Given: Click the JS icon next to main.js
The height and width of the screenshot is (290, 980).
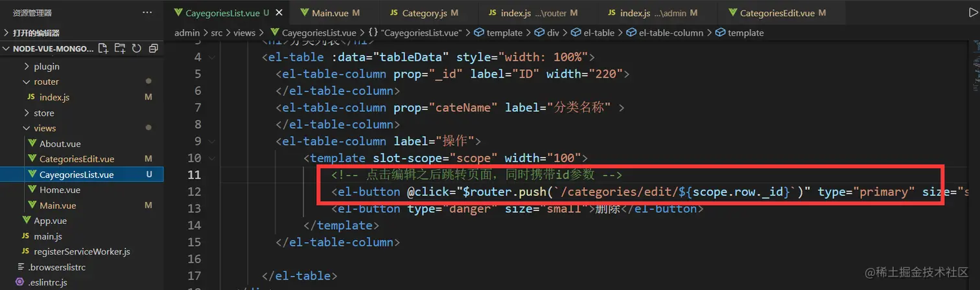Looking at the screenshot, I should (26, 236).
